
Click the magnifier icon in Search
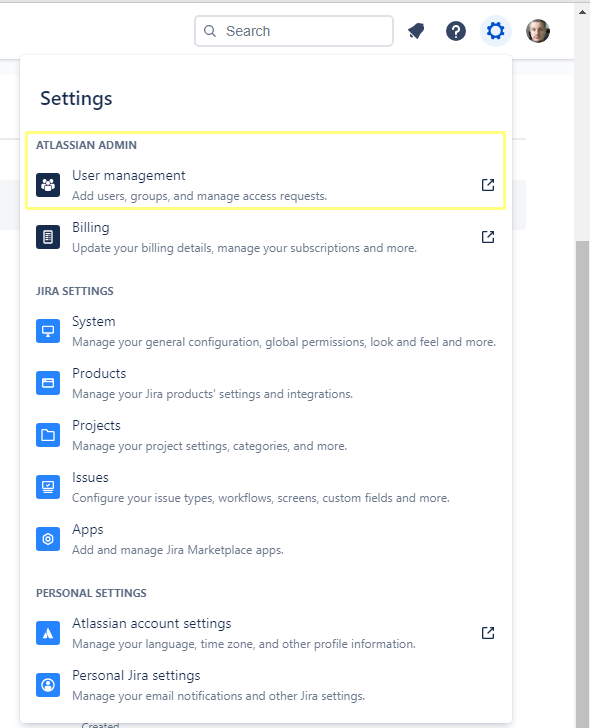click(210, 31)
